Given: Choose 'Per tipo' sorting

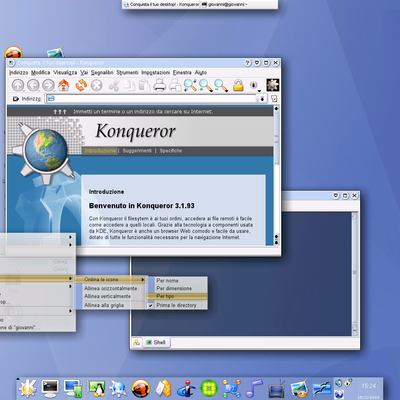Looking at the screenshot, I should point(177,296).
